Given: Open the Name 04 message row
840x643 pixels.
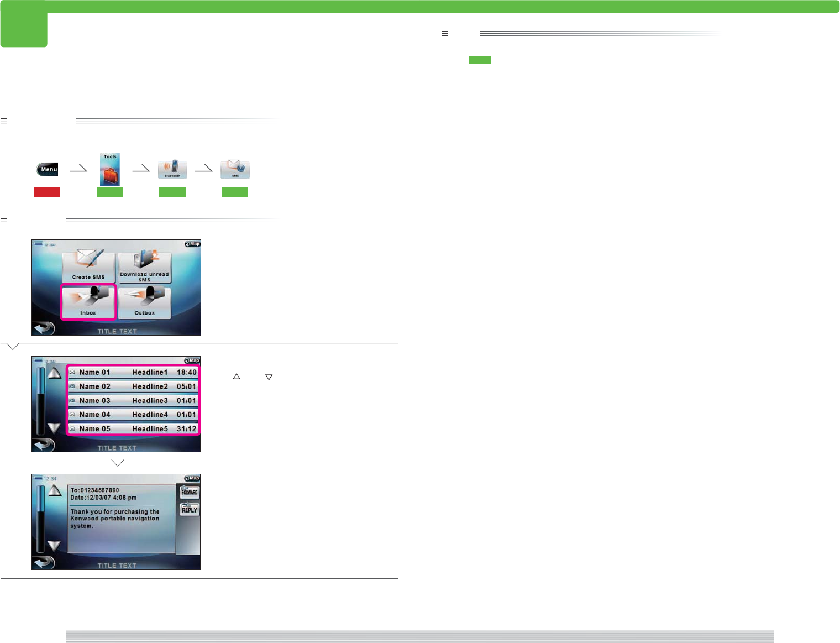Looking at the screenshot, I should click(x=133, y=415).
